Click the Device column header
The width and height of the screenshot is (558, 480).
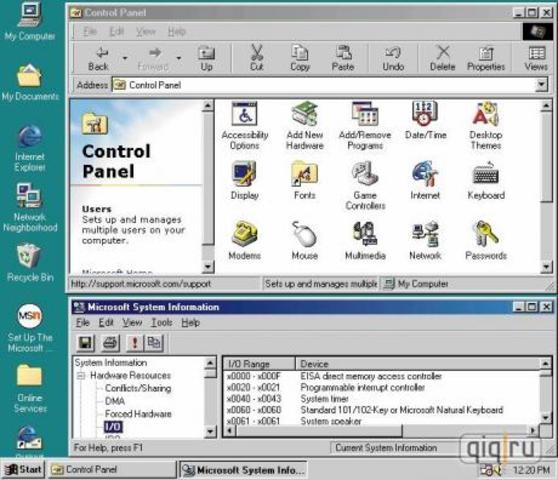[x=418, y=364]
